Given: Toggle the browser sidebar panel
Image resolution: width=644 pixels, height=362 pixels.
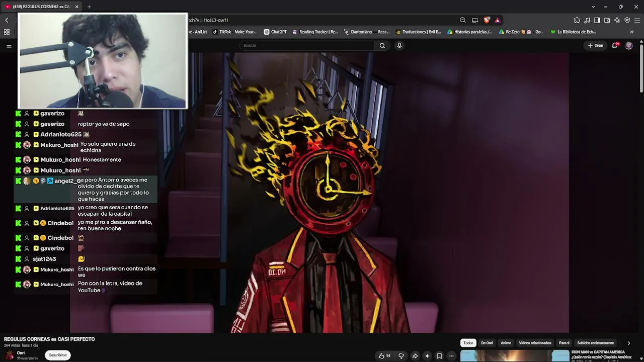Looking at the screenshot, I should coord(597,20).
